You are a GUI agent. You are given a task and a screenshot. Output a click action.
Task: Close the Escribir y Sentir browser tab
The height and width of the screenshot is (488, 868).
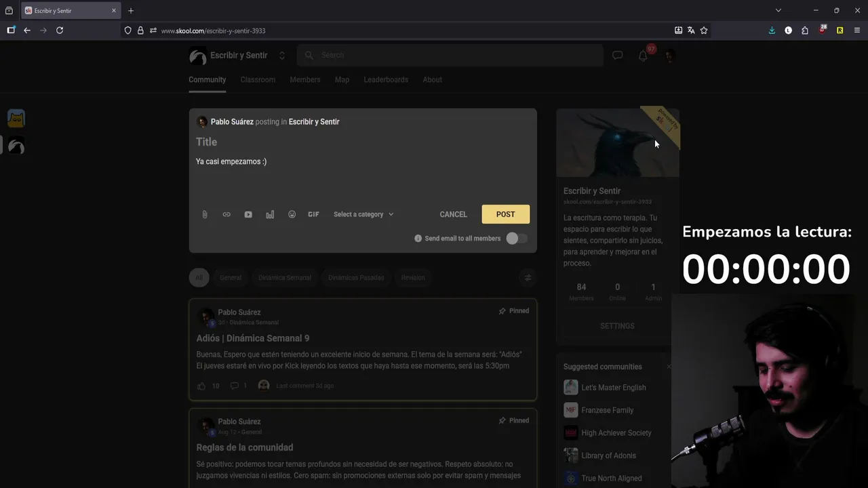tap(114, 11)
